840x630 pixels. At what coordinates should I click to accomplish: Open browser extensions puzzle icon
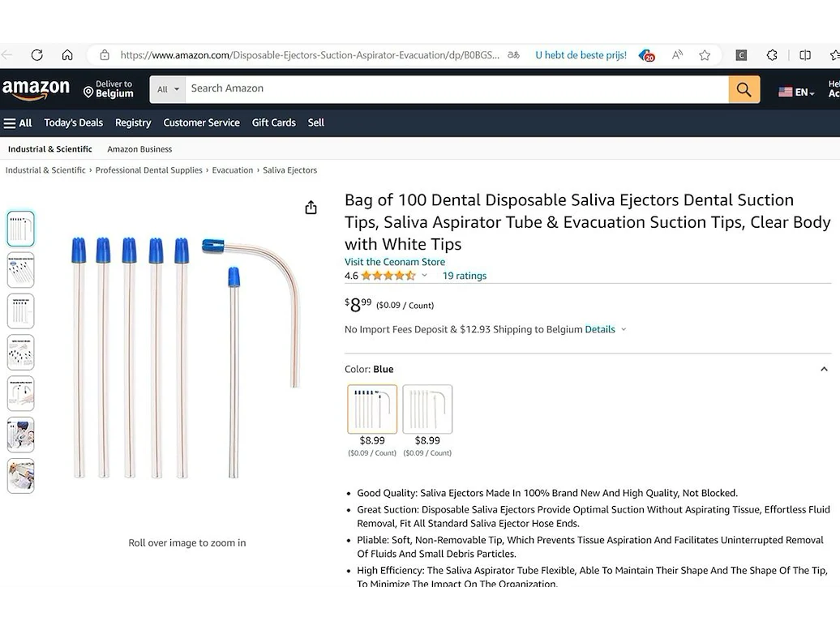[772, 54]
